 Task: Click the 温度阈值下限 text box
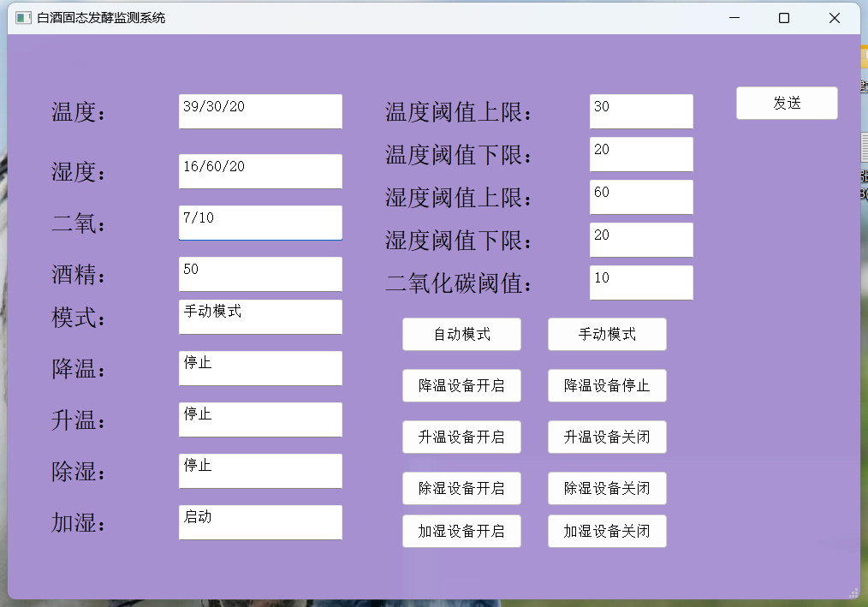[641, 154]
